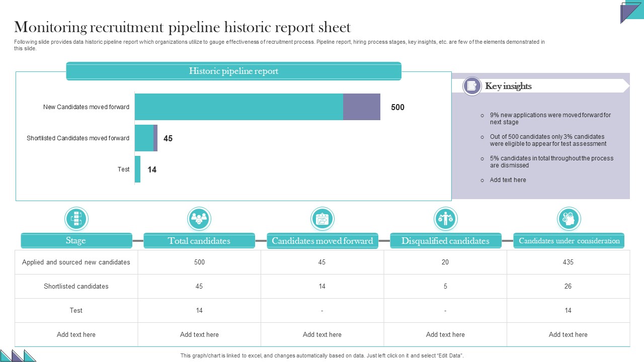Click 20 in Disqualified candidates column

click(x=445, y=262)
